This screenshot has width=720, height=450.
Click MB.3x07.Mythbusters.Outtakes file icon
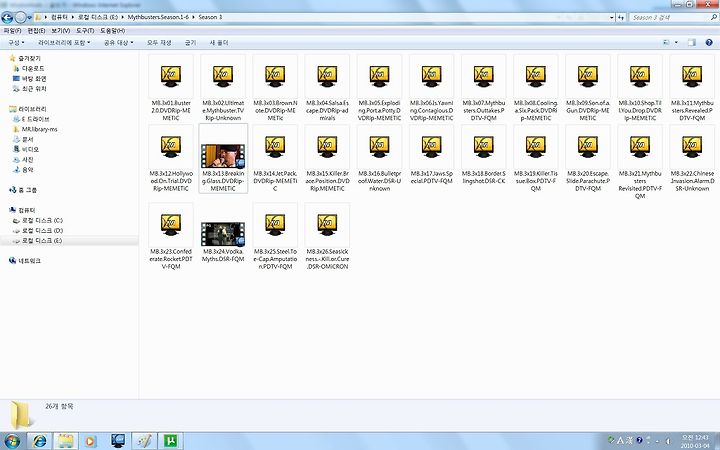pyautogui.click(x=484, y=76)
